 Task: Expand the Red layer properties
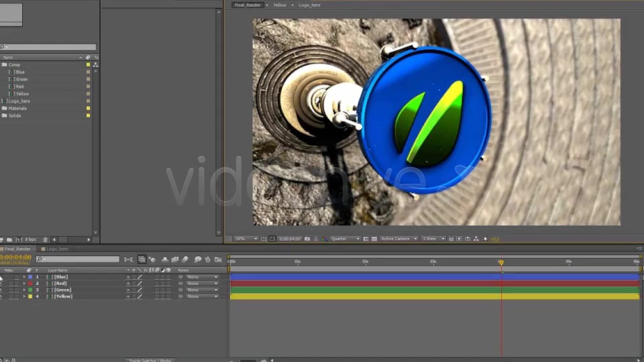[24, 284]
